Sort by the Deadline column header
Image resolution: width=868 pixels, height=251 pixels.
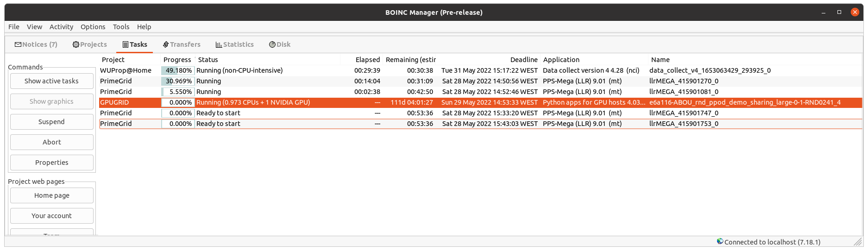coord(489,60)
